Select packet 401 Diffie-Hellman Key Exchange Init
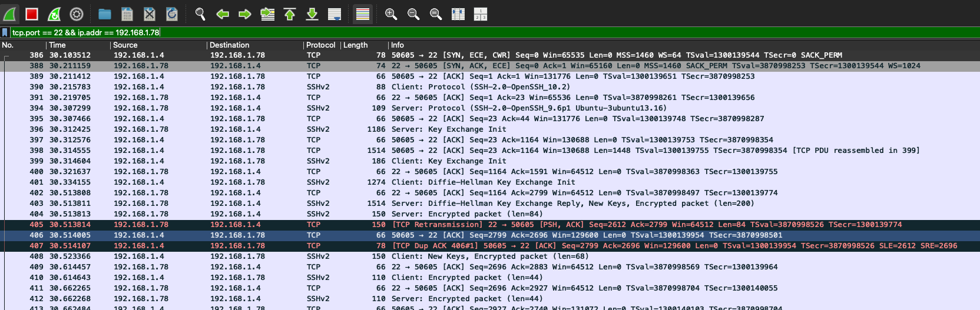This screenshot has height=310, width=980. click(490, 182)
